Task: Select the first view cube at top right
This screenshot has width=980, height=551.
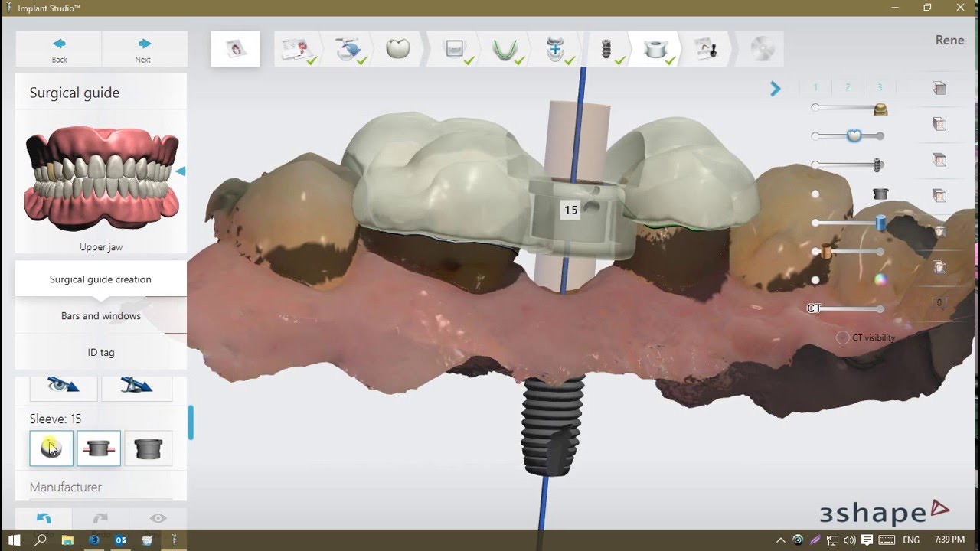Action: (x=939, y=88)
